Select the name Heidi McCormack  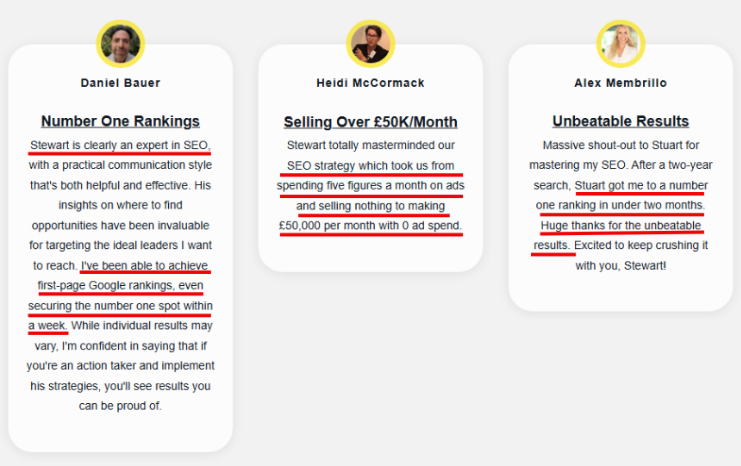pos(370,83)
